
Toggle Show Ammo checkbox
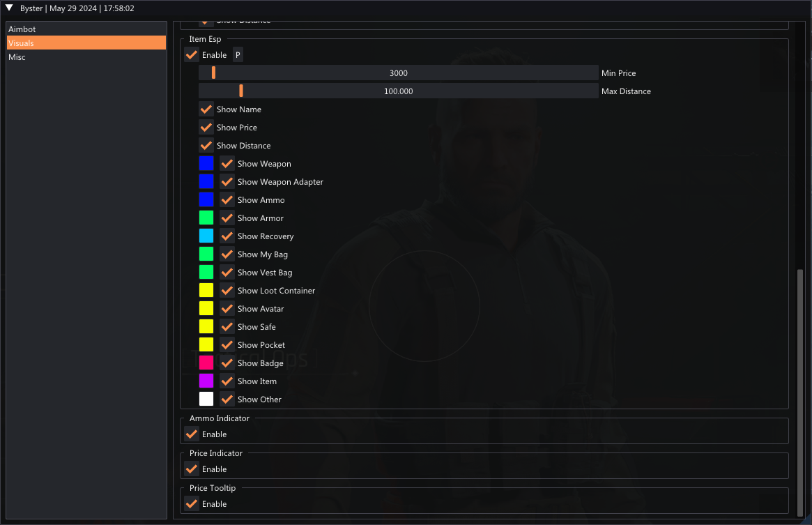click(x=227, y=200)
